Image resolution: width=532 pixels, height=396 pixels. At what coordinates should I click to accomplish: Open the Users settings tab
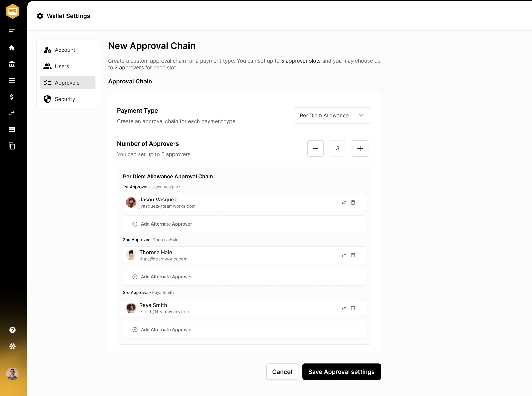(x=68, y=66)
